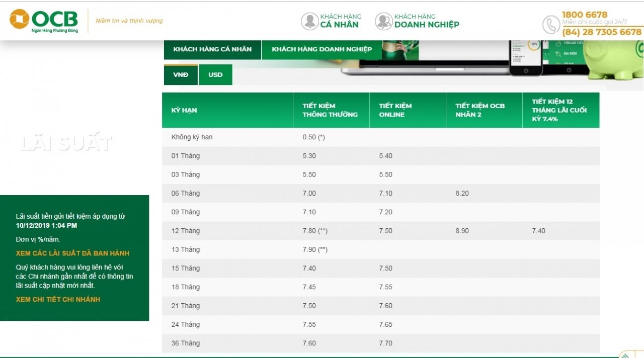The image size is (644, 358).
Task: Click the Niềm tin và thịnh vượng slogan
Action: click(x=129, y=21)
